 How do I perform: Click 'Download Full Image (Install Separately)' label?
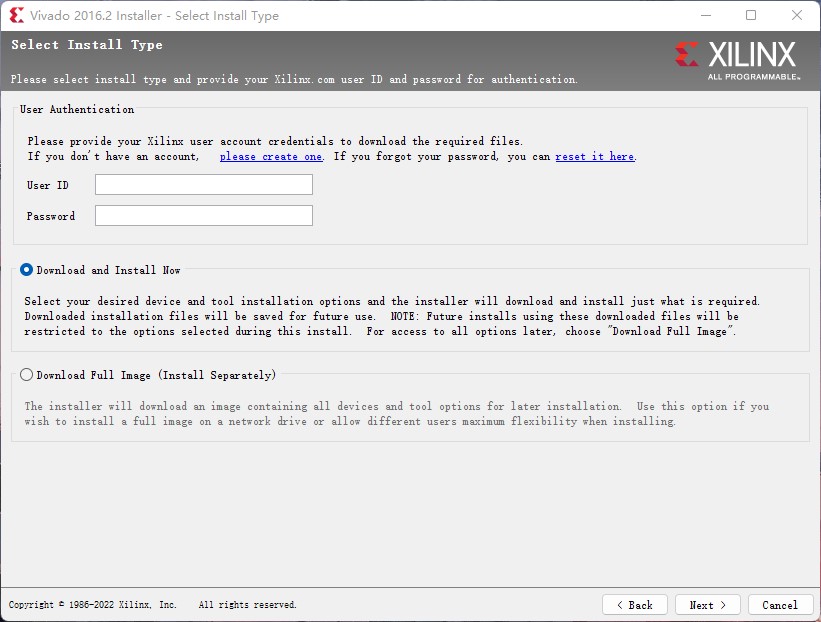pos(156,375)
